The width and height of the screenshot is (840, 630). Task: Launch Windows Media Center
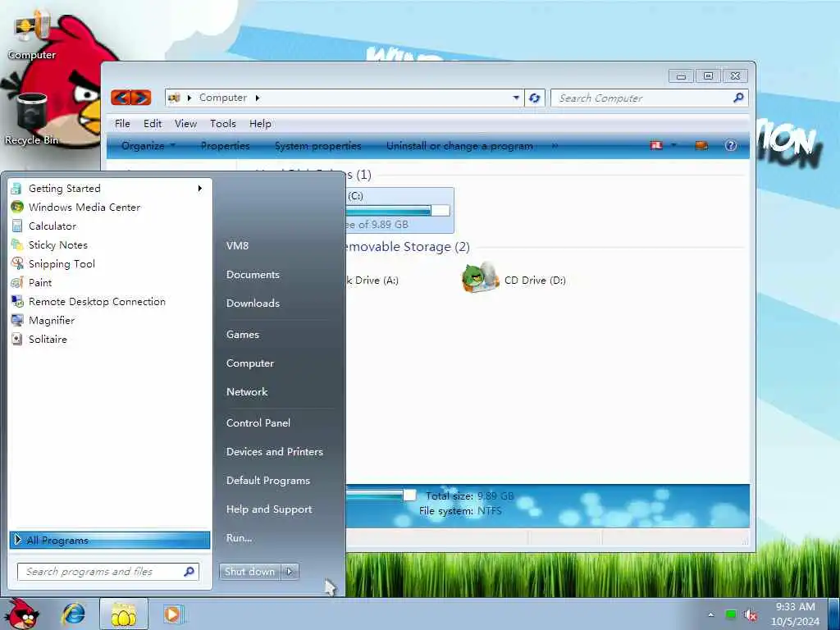[109, 208]
